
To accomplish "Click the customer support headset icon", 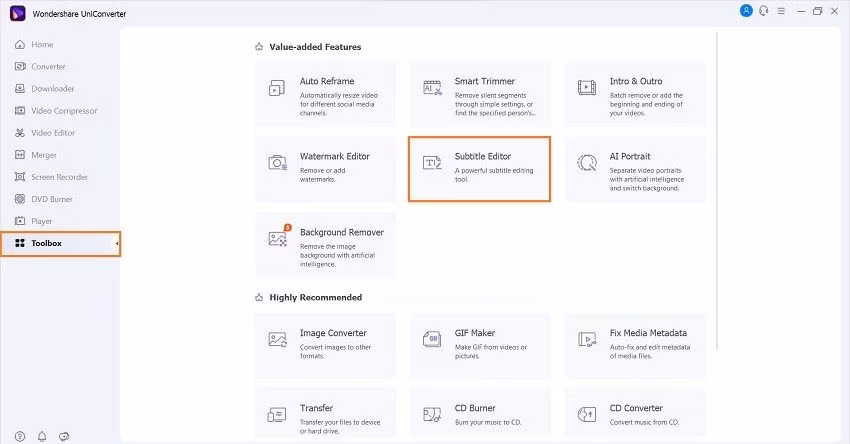I will (x=763, y=10).
